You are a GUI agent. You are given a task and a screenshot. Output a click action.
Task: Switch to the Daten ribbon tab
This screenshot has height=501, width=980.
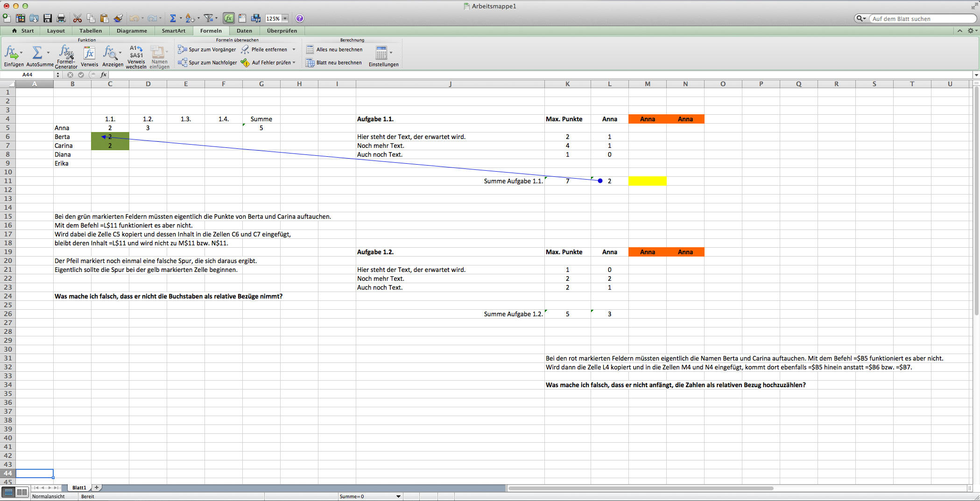coord(244,31)
